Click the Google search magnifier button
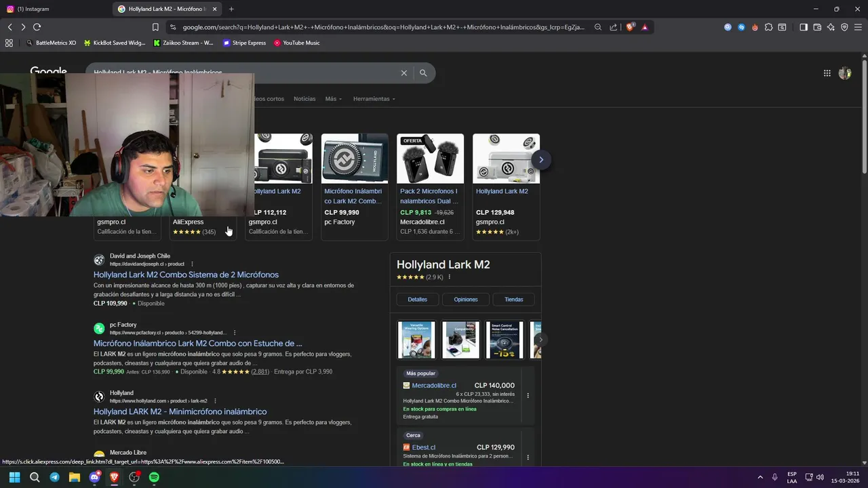 [x=423, y=73]
